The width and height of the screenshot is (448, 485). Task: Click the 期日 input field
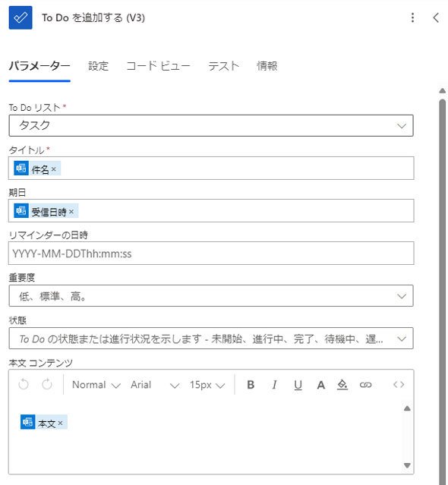(211, 211)
